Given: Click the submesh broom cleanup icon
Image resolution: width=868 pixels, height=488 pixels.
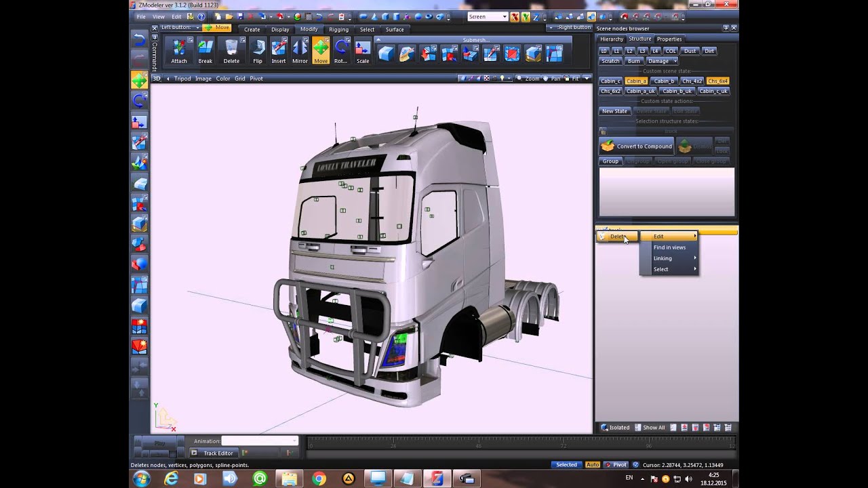Looking at the screenshot, I should pyautogui.click(x=407, y=53).
